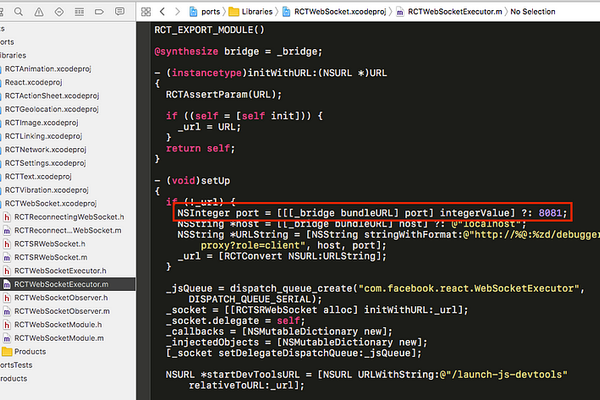Image resolution: width=600 pixels, height=400 pixels.
Task: Open RCTWebSocketObserver.m file
Action: pyautogui.click(x=62, y=311)
